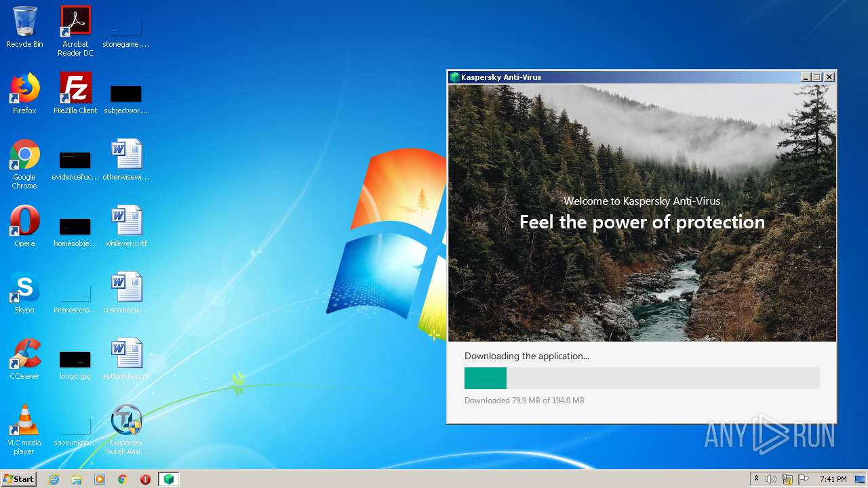
Task: Open Firefox desktop shortcut
Action: pyautogui.click(x=24, y=94)
